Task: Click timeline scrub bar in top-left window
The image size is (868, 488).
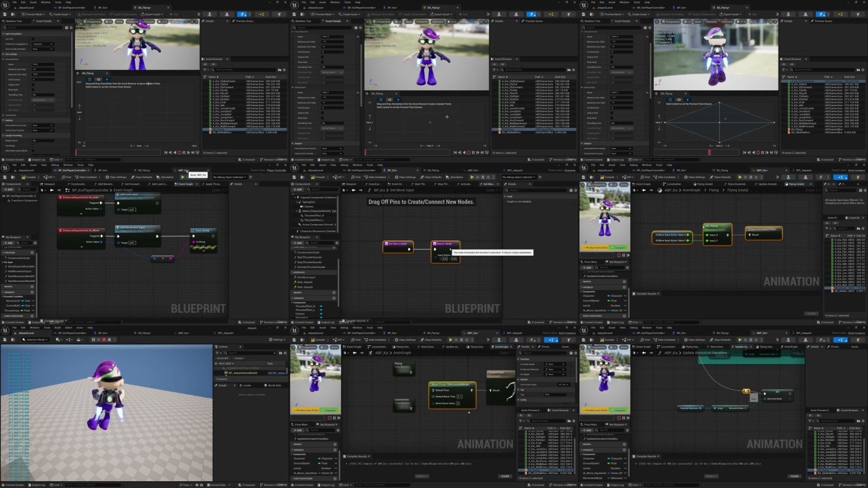Action: (x=119, y=153)
